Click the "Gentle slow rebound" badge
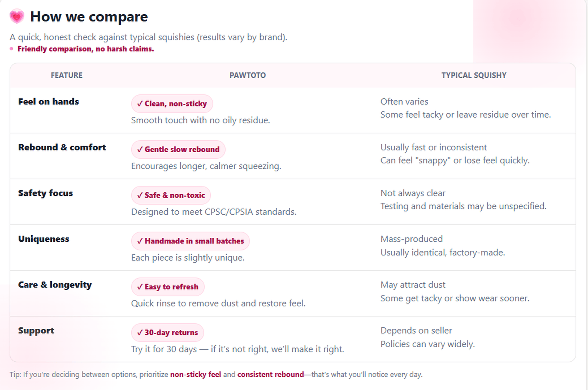 178,149
